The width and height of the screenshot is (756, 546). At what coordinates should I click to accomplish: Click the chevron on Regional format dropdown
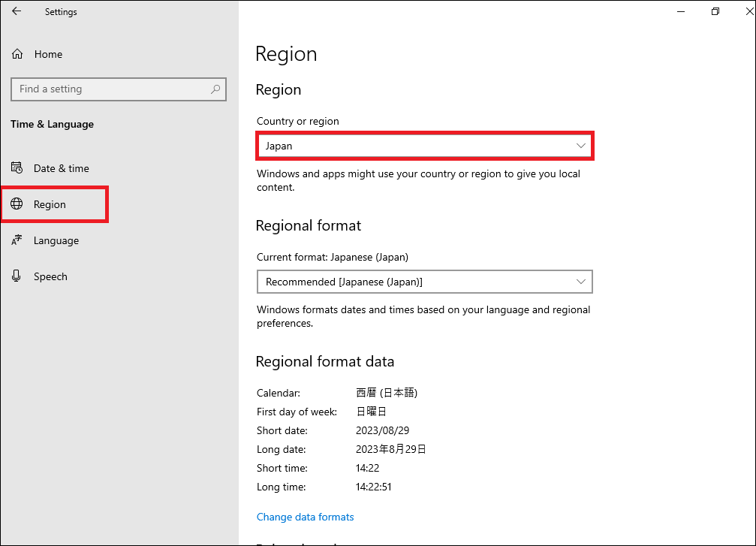[580, 282]
